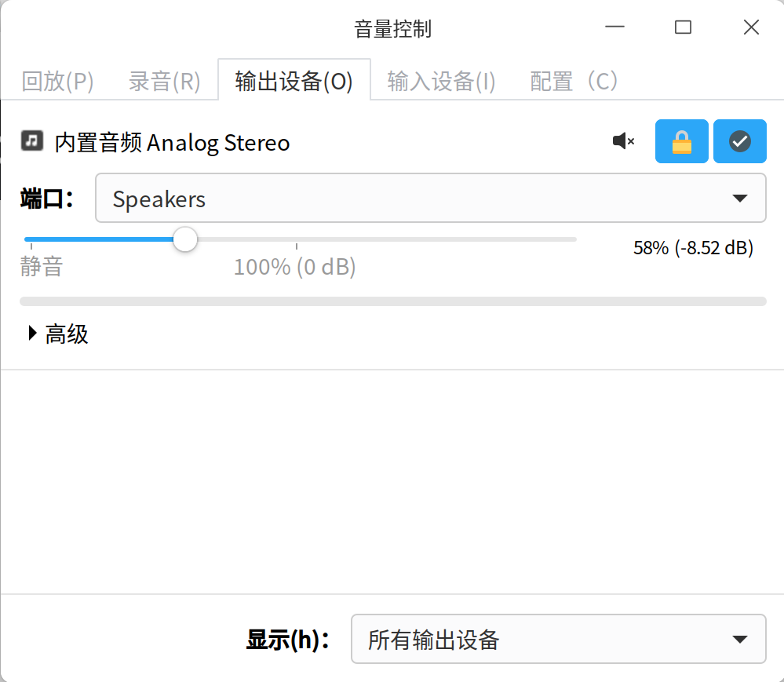This screenshot has height=682, width=784.
Task: Switch to the 回放(P) tab
Action: click(x=57, y=81)
